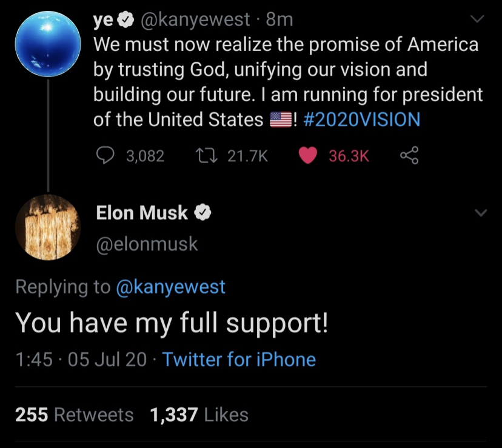
Task: Open Elon Musk's profile picture
Action: 47,227
